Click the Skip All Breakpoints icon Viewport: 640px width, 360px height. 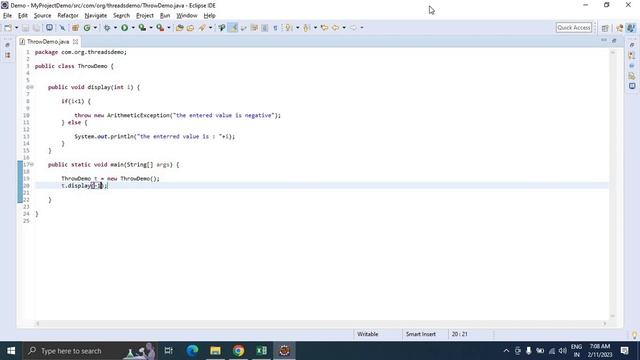[x=62, y=28]
